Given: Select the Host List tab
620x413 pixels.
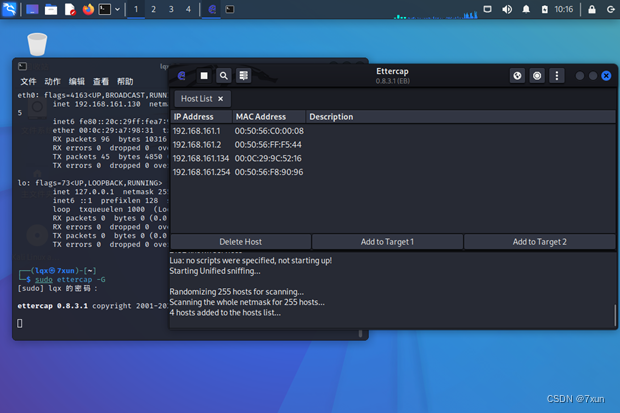Looking at the screenshot, I should coord(197,99).
